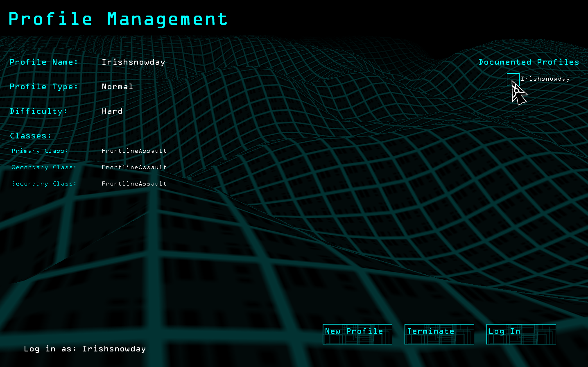Tick the checkbox next to Irishsnowday profile
Viewport: 588px width, 367px height.
513,79
